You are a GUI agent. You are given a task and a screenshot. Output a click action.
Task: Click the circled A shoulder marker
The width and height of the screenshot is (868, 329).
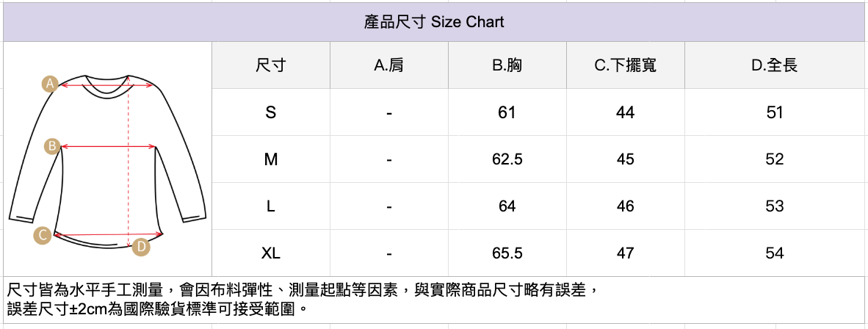tap(50, 84)
